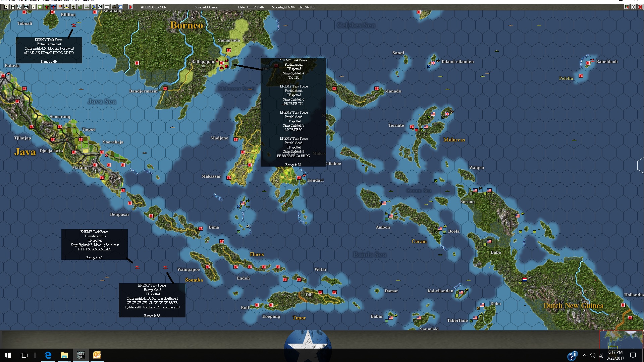Click the crosshair target toolbar icon
Screen dimensions: 644x362
coord(100,7)
